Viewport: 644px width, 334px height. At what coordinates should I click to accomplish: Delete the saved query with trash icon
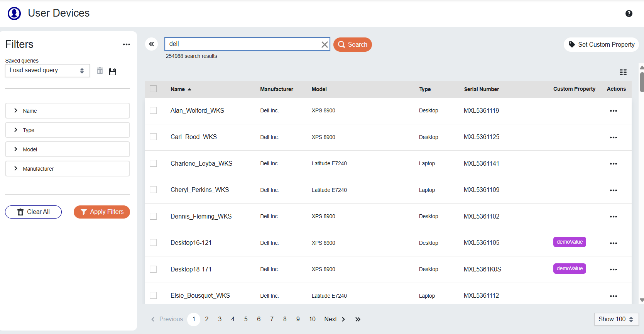tap(100, 71)
